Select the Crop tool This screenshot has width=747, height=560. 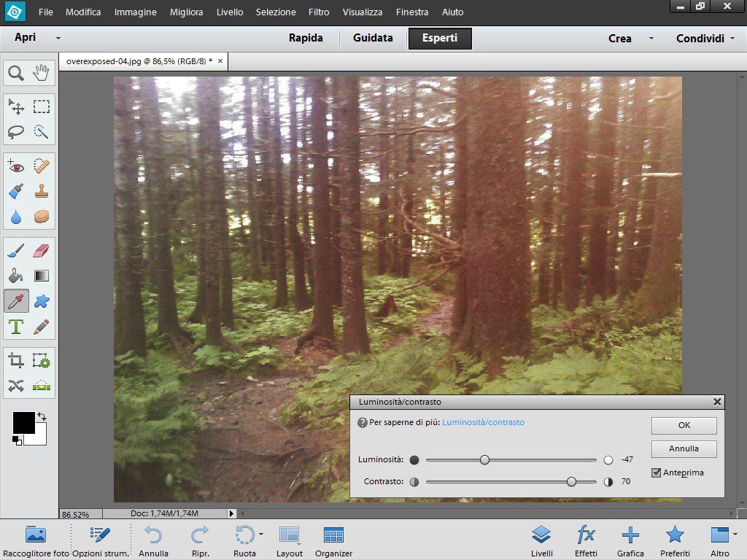16,360
